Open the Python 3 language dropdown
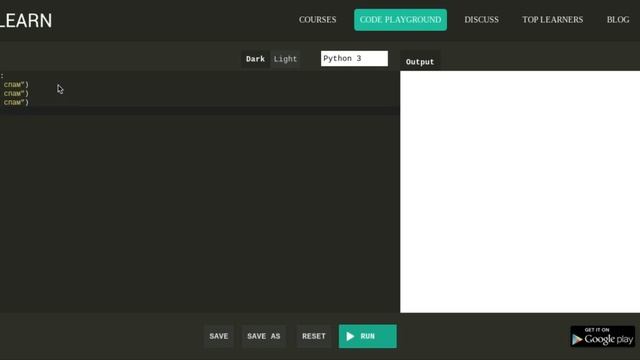The image size is (640, 360). (x=354, y=58)
